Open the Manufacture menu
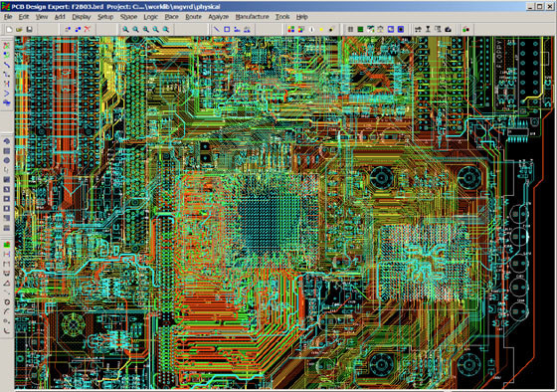Screen dimensions: 557x392 [x=252, y=17]
